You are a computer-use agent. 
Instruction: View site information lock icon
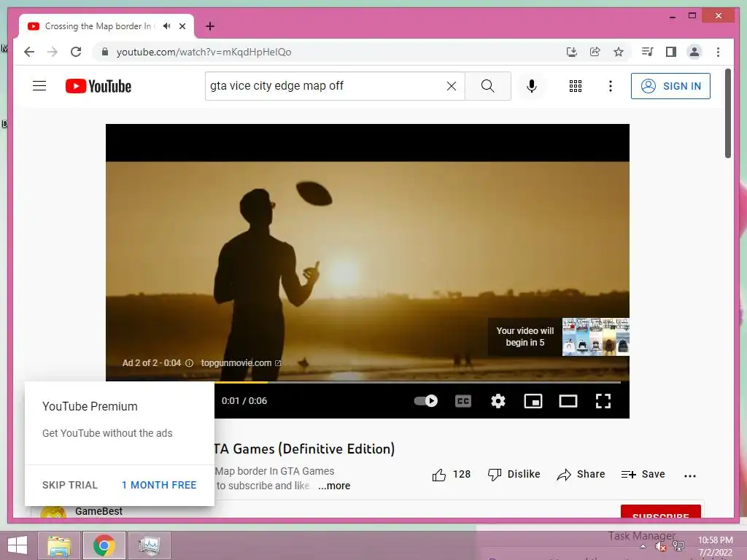click(x=105, y=52)
